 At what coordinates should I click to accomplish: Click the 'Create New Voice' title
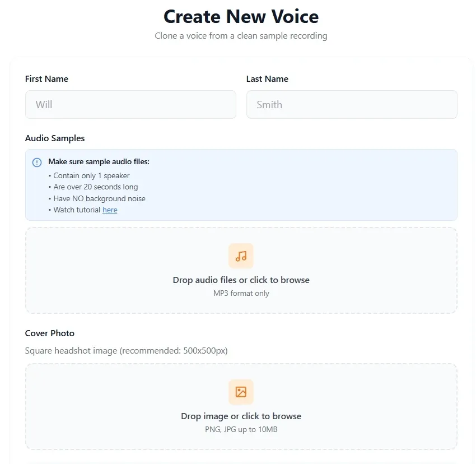[241, 16]
